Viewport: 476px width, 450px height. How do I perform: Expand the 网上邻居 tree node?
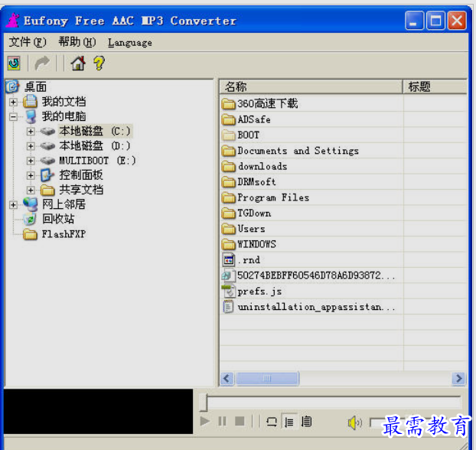point(13,204)
